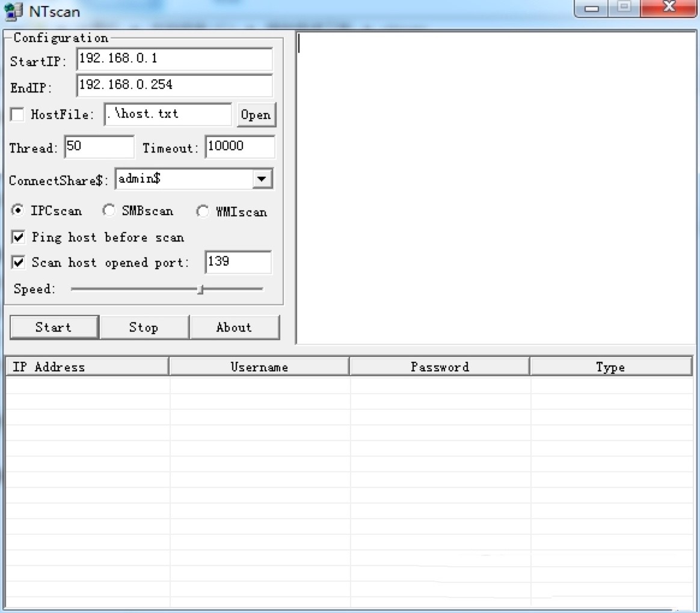Image resolution: width=700 pixels, height=613 pixels.
Task: Click the Timeout value field
Action: click(x=239, y=146)
